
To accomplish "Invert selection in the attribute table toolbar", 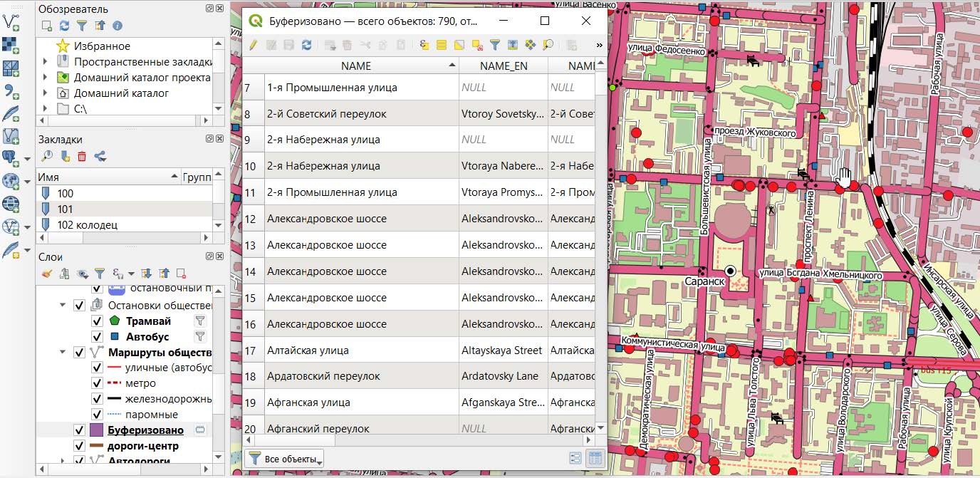I will coord(459,45).
